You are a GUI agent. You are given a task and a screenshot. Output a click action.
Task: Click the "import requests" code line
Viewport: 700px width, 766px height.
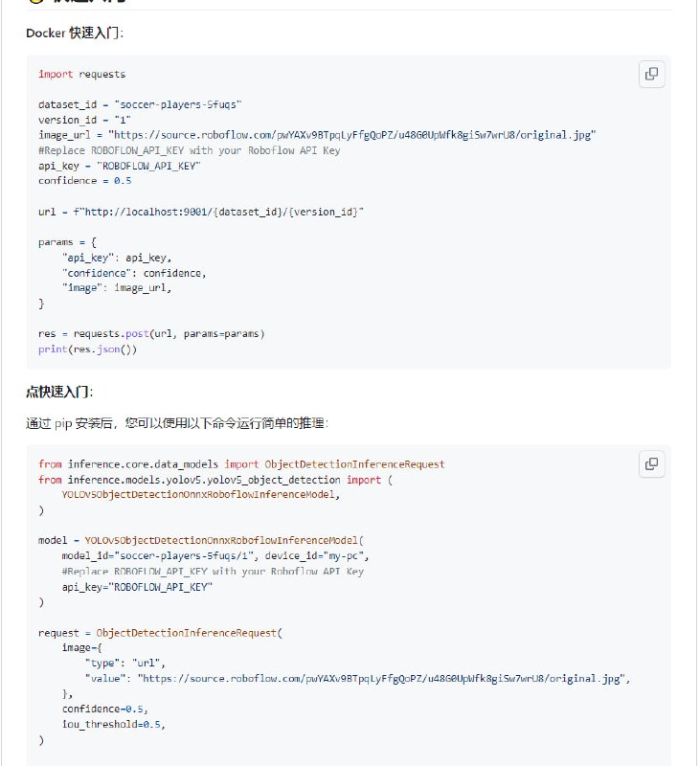coord(81,74)
